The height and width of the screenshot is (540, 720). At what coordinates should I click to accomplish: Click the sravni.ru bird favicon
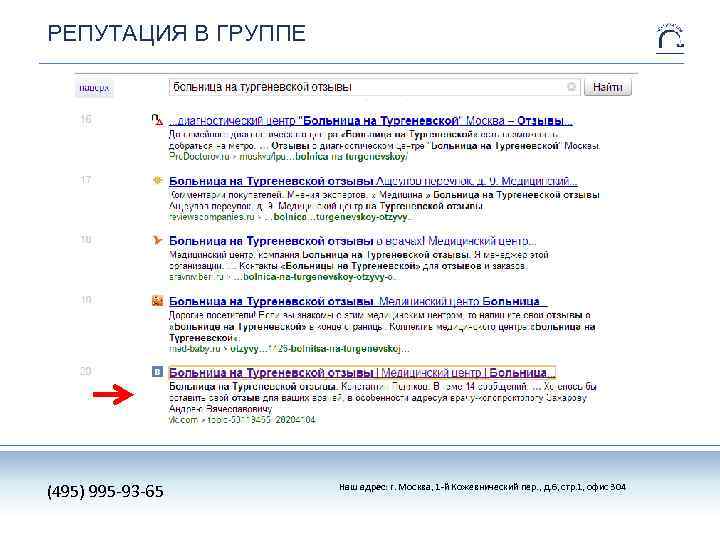click(x=157, y=240)
